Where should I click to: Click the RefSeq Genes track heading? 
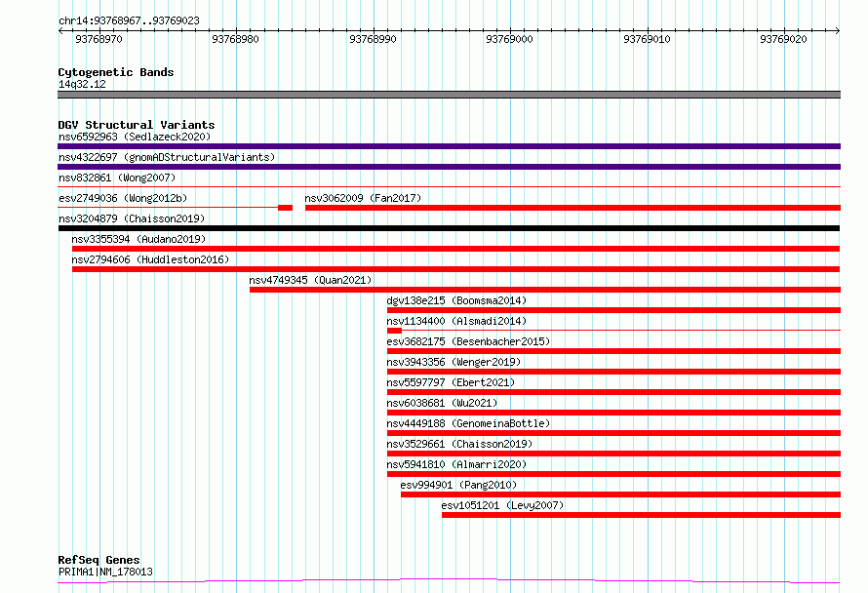click(99, 560)
